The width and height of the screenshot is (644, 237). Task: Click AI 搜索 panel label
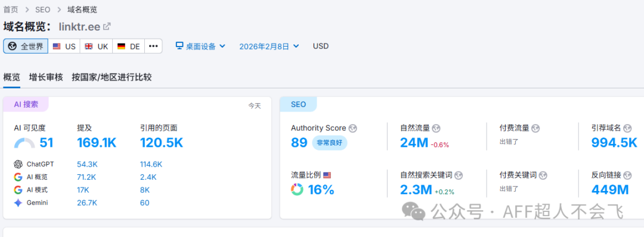(26, 104)
